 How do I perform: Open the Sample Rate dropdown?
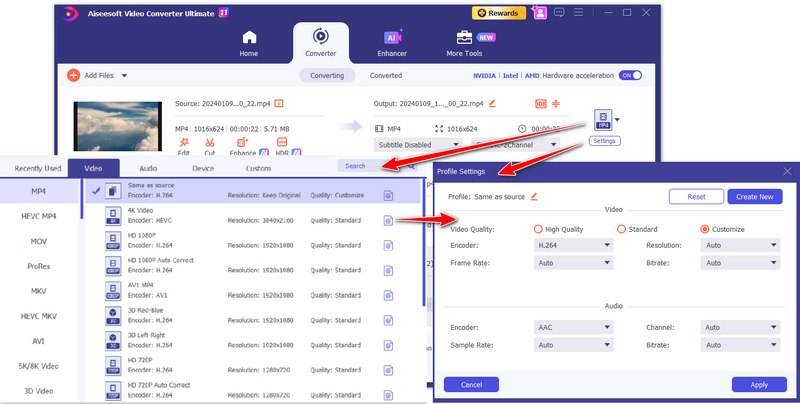pos(573,345)
